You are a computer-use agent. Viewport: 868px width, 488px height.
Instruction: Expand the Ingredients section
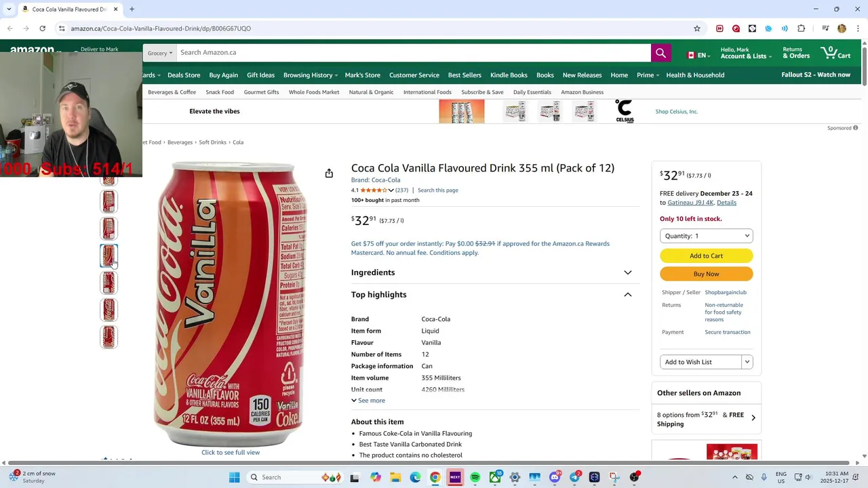coord(492,272)
